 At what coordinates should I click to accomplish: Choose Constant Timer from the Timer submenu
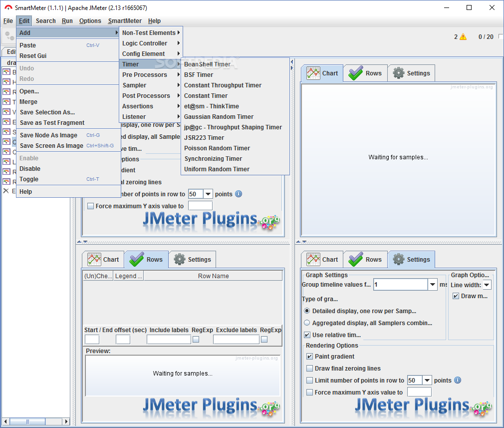click(236, 96)
